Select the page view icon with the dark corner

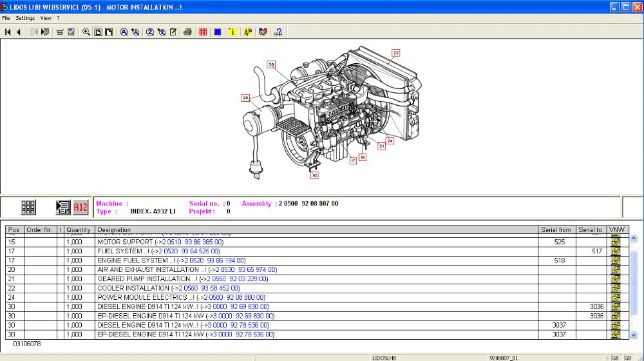[x=109, y=32]
